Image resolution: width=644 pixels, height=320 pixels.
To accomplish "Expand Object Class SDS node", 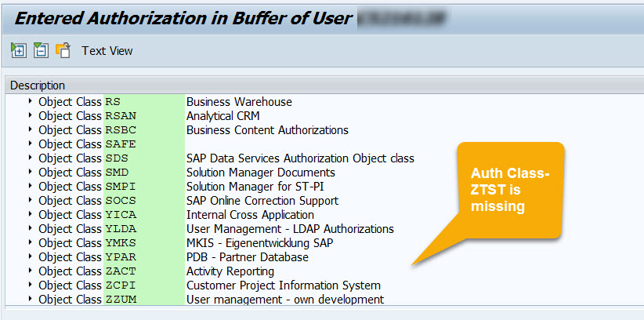I will pos(31,158).
